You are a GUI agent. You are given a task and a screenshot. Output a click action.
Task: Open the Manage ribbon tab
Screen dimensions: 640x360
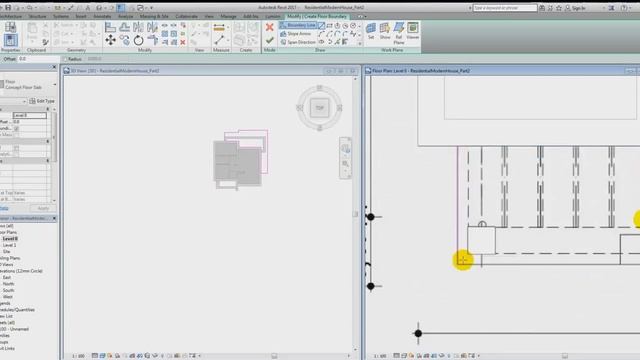[x=228, y=16]
